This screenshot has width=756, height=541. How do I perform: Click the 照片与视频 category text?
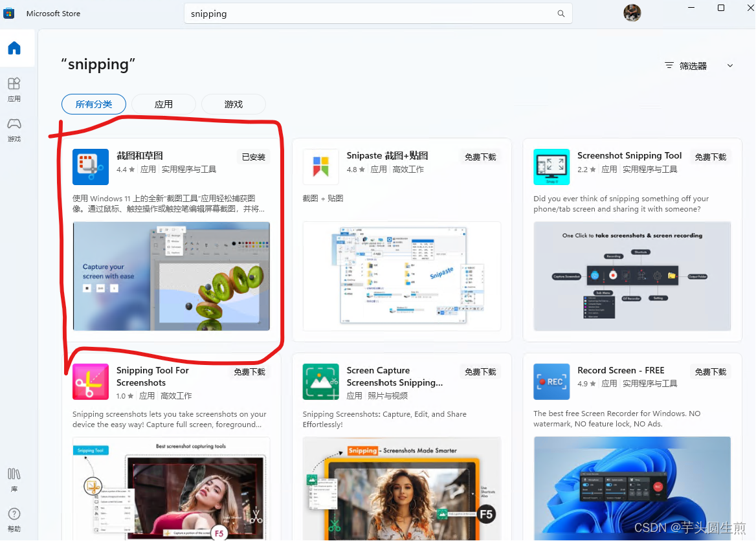(x=388, y=396)
